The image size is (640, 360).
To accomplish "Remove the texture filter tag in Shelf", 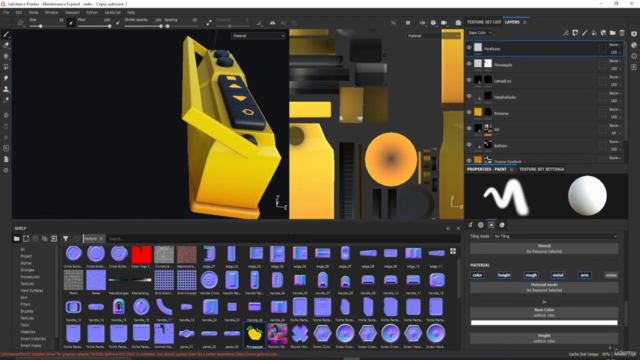I will [x=101, y=239].
